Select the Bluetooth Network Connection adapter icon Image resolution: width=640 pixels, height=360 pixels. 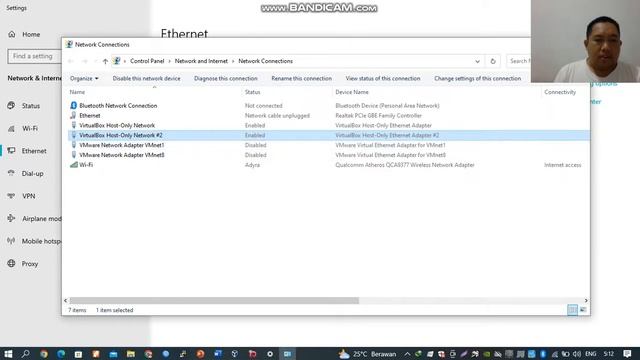[73, 106]
